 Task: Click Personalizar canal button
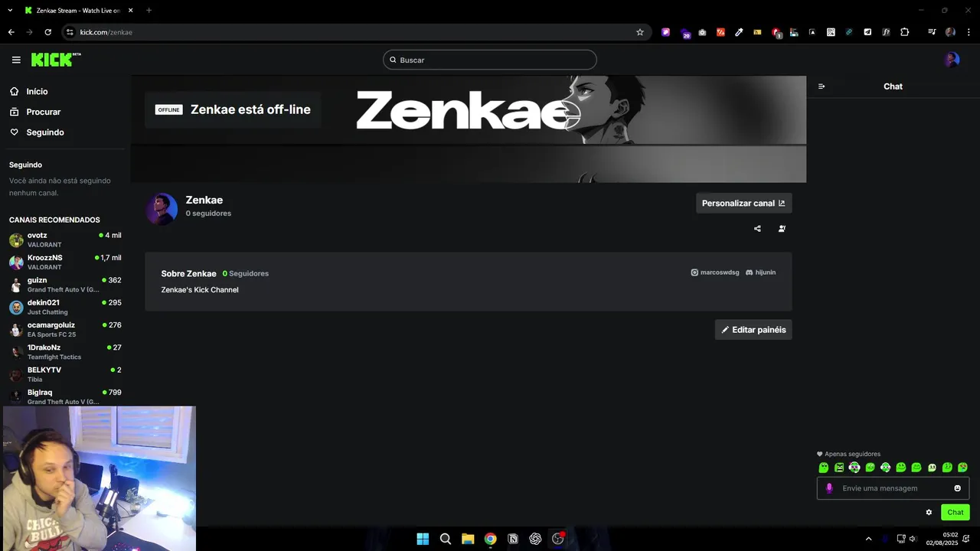pyautogui.click(x=743, y=203)
